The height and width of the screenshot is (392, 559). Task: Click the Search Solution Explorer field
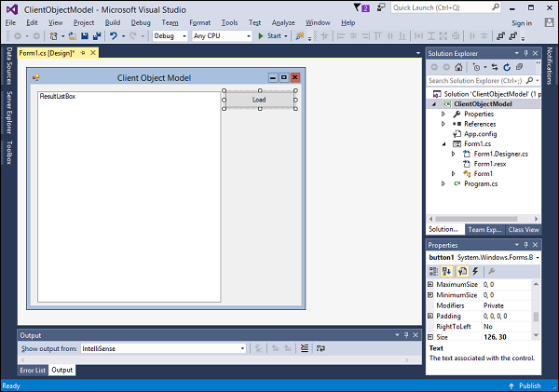475,81
